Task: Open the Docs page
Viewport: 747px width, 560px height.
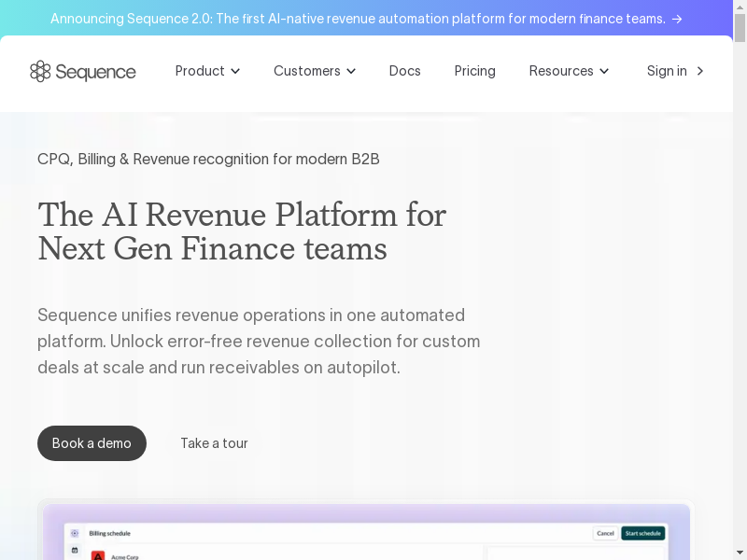Action: [404, 71]
